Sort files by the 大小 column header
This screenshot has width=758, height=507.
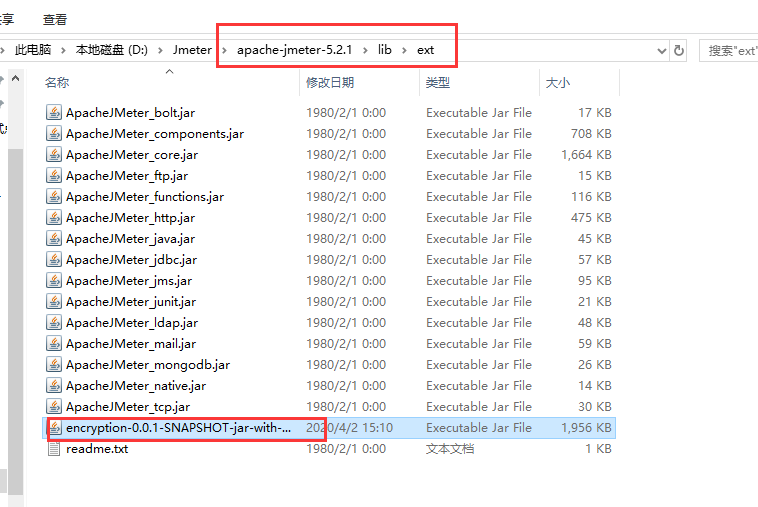[x=557, y=82]
